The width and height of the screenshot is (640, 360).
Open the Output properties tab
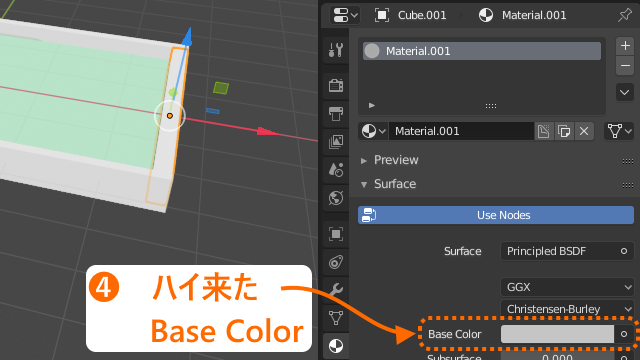(336, 113)
